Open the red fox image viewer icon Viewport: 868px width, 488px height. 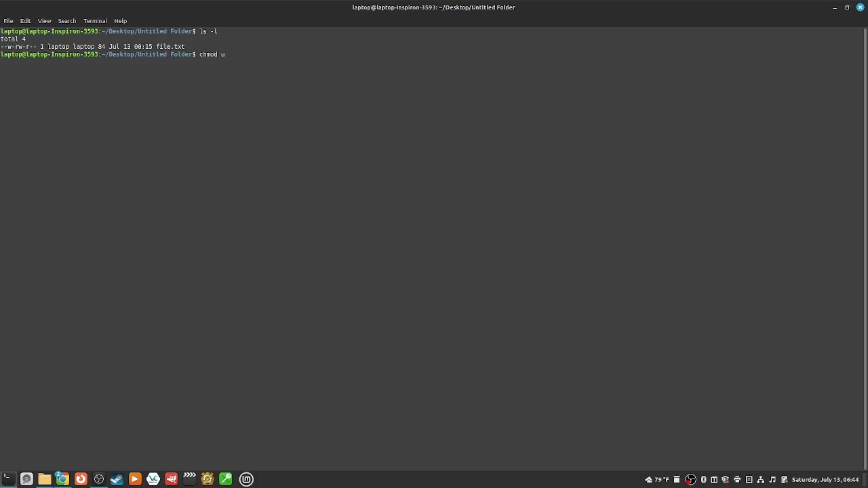(171, 479)
